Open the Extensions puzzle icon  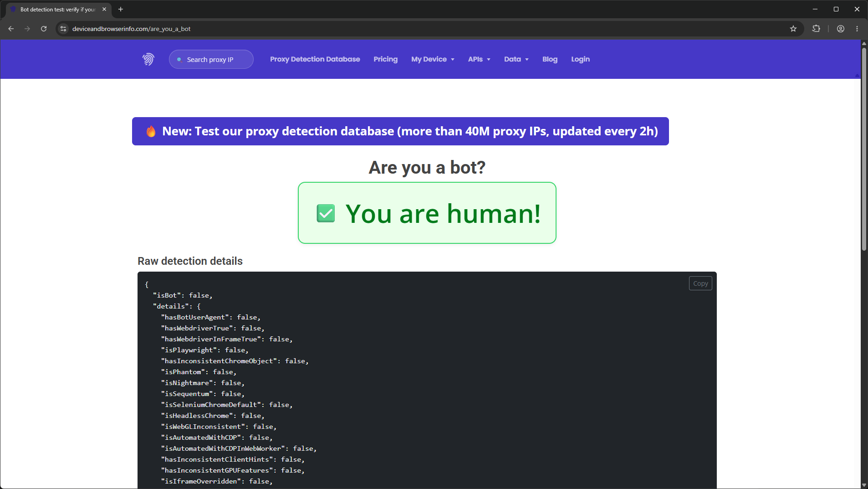point(816,29)
